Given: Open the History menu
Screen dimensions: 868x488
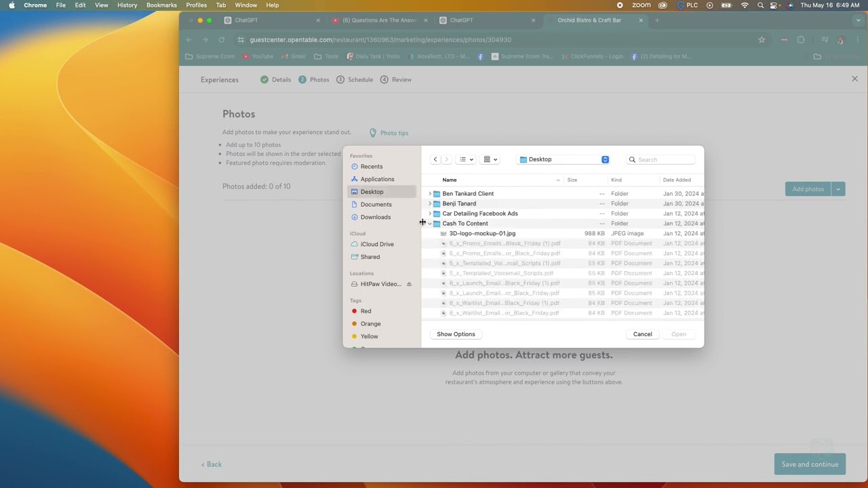Looking at the screenshot, I should click(x=127, y=5).
